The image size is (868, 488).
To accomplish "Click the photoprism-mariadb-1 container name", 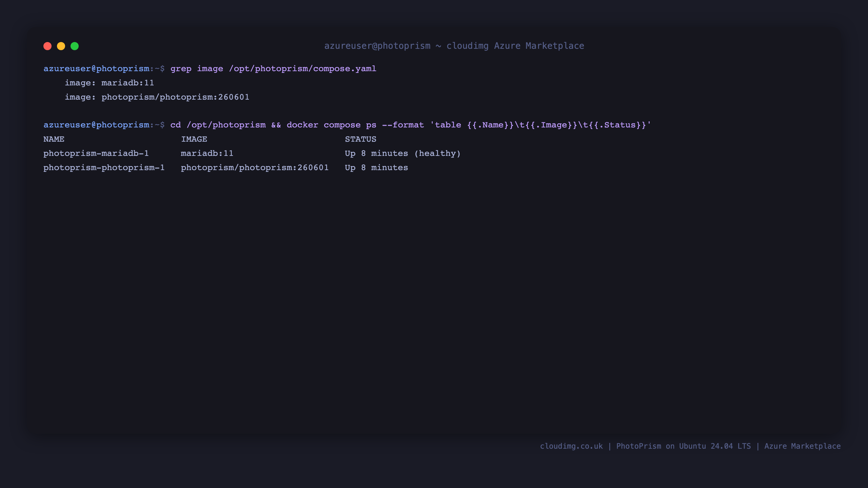I will tap(96, 154).
